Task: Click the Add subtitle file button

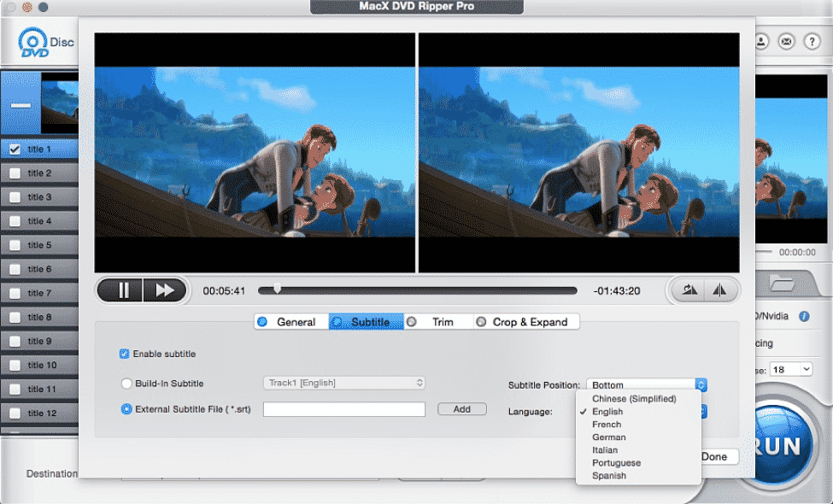Action: pyautogui.click(x=461, y=409)
